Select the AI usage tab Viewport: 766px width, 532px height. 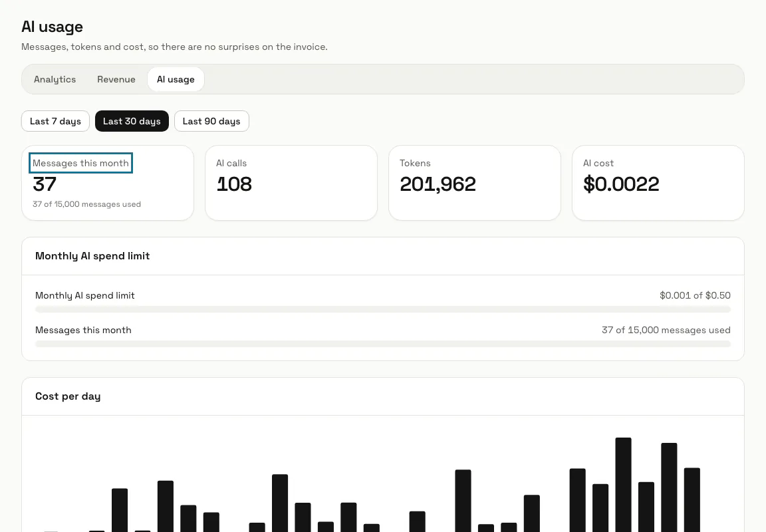(176, 79)
